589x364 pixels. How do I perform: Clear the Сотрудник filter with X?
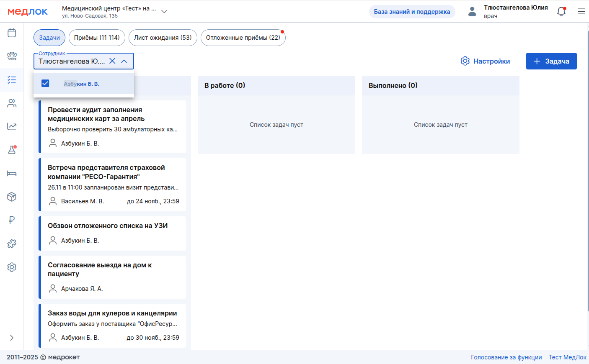click(x=112, y=61)
